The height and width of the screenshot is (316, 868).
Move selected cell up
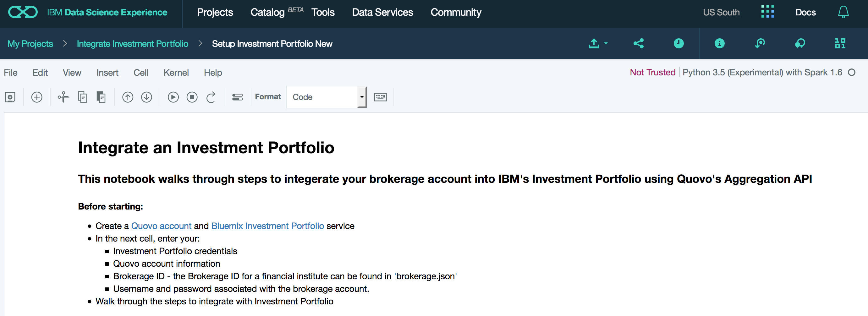pos(128,97)
